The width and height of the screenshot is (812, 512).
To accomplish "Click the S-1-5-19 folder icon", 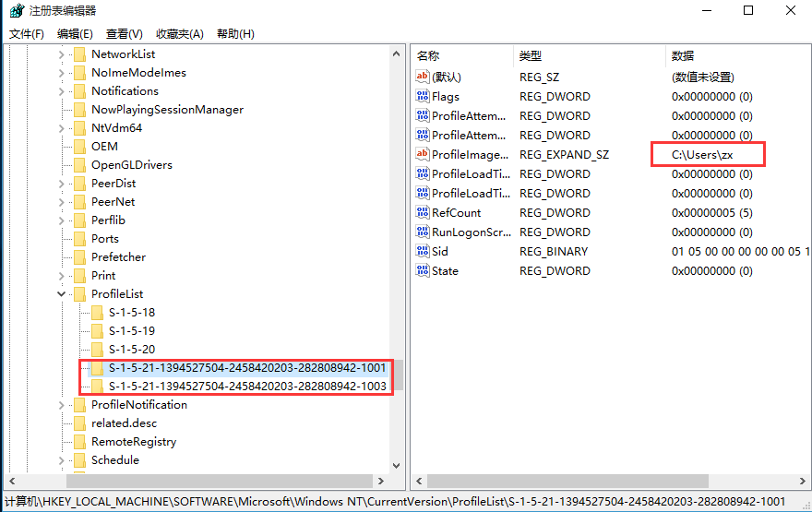I will coord(97,331).
